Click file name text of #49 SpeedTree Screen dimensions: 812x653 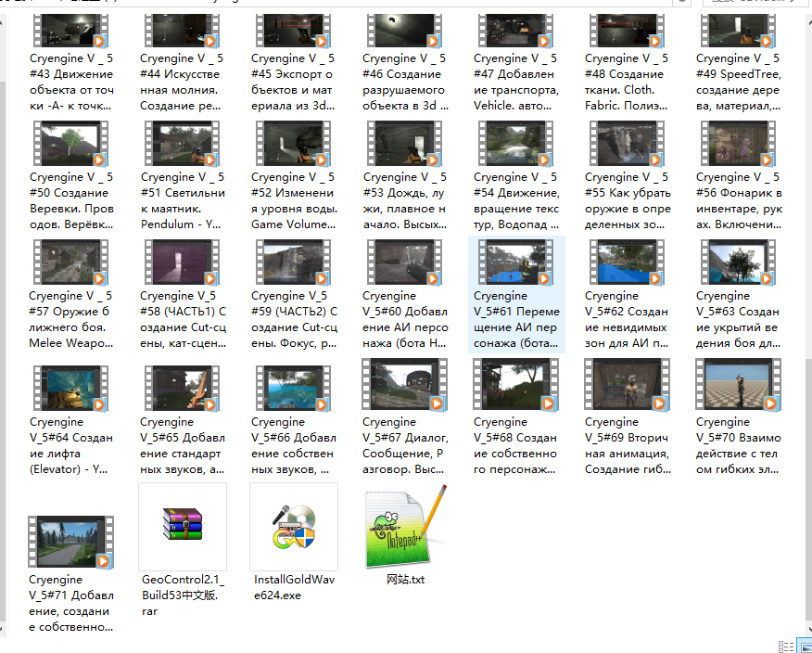click(739, 82)
